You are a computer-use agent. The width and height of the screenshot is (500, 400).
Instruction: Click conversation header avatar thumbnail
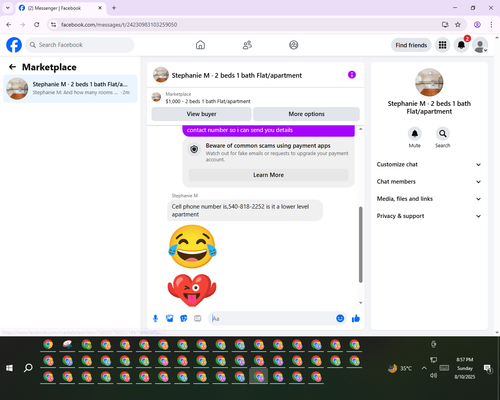(161, 75)
